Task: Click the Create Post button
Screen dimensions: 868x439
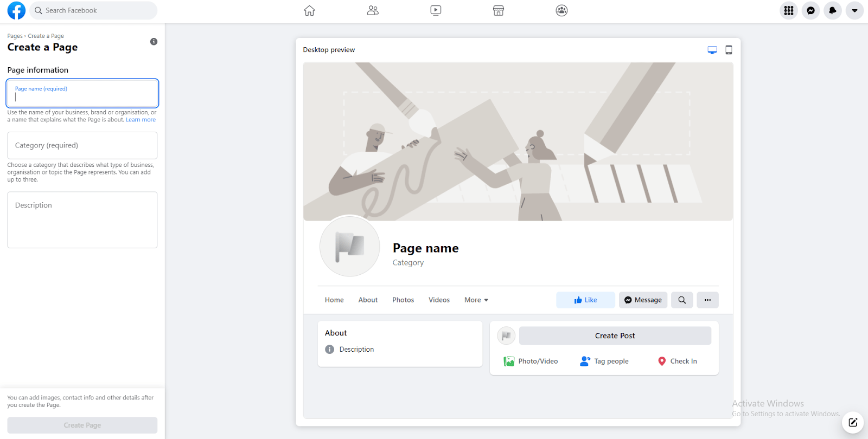Action: pos(615,335)
